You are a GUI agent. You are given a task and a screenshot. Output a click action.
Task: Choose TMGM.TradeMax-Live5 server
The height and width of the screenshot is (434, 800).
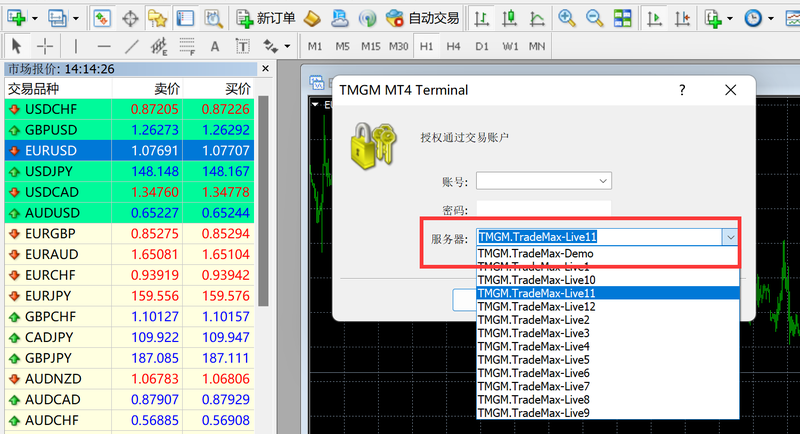608,360
